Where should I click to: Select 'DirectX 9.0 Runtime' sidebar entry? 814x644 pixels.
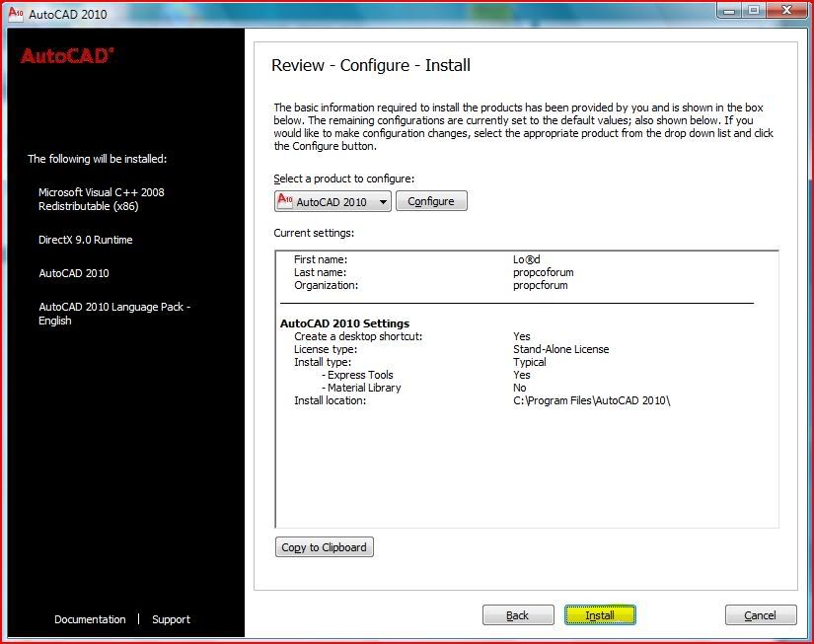(x=86, y=240)
